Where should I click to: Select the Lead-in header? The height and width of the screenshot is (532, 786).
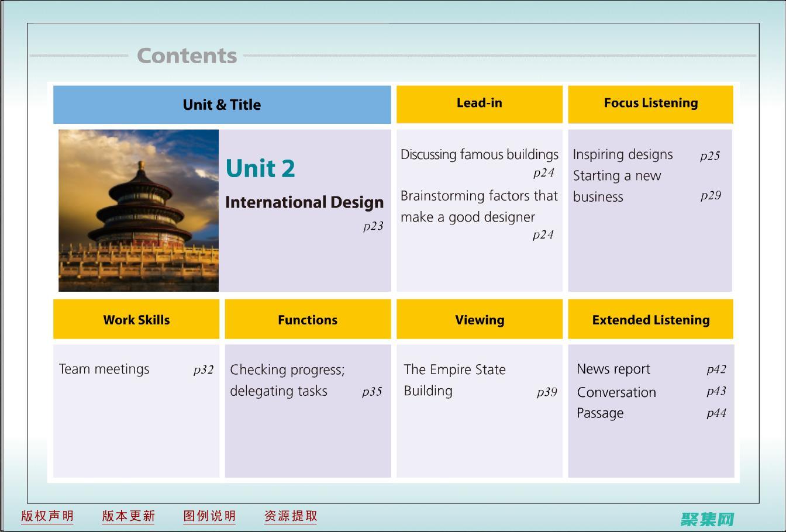point(479,103)
